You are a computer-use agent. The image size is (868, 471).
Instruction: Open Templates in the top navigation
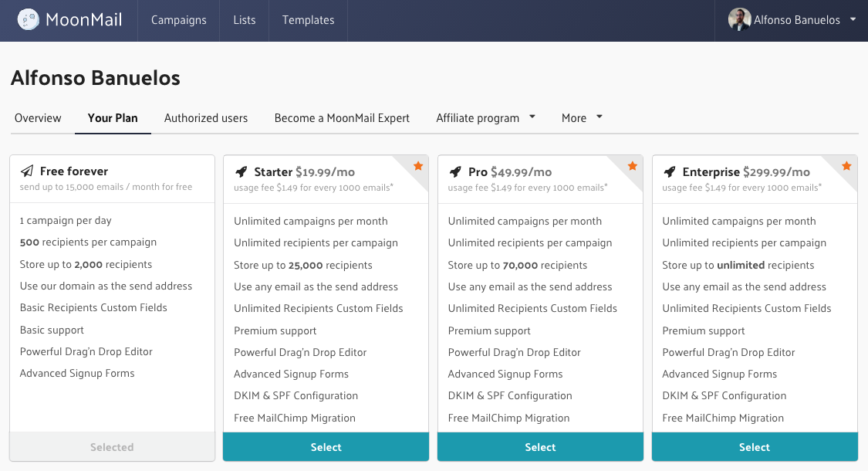[308, 20]
